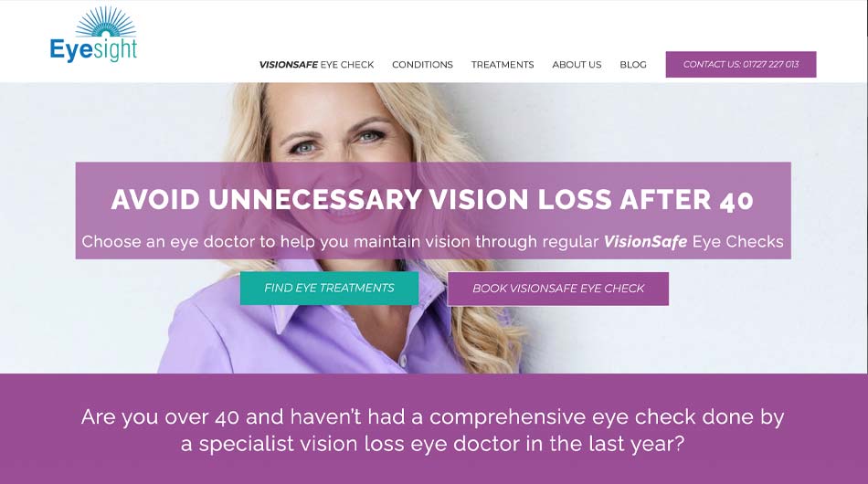Click the Avoid Unnecessary Vision Loss headline
Viewport: 868px width, 484px height.
tap(432, 200)
